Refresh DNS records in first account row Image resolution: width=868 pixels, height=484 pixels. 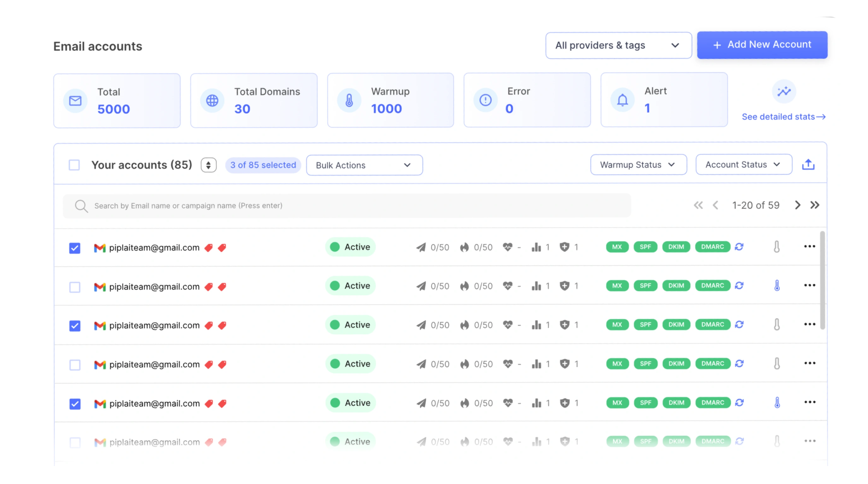click(739, 247)
